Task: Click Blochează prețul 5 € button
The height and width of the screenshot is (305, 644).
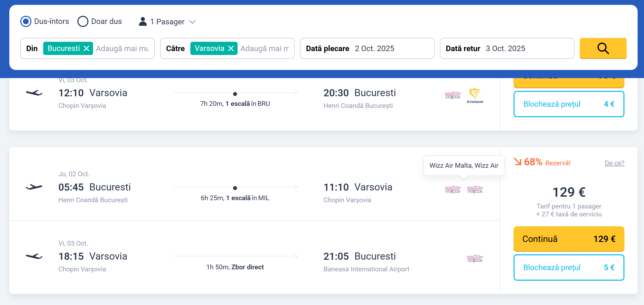Action: (x=569, y=267)
